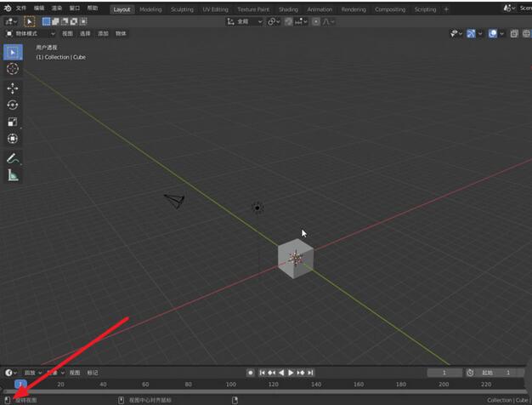Screen dimensions: 532x405
Task: Choose the subtract selection mode icon
Action: pyautogui.click(x=65, y=22)
